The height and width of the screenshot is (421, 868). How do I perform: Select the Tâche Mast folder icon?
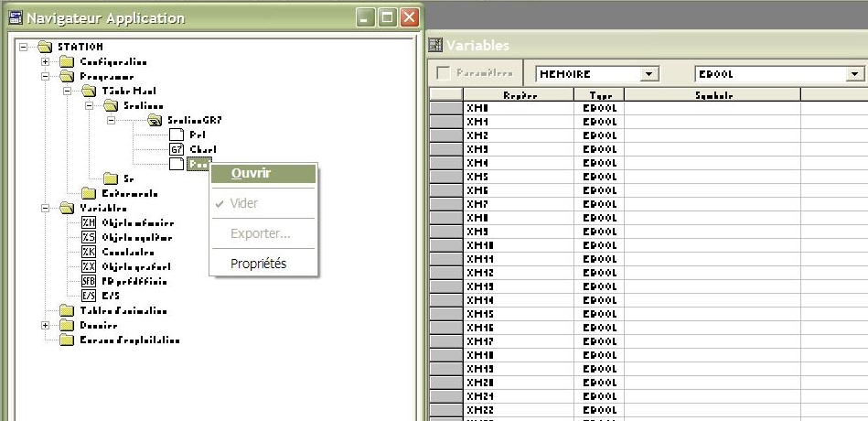point(89,91)
